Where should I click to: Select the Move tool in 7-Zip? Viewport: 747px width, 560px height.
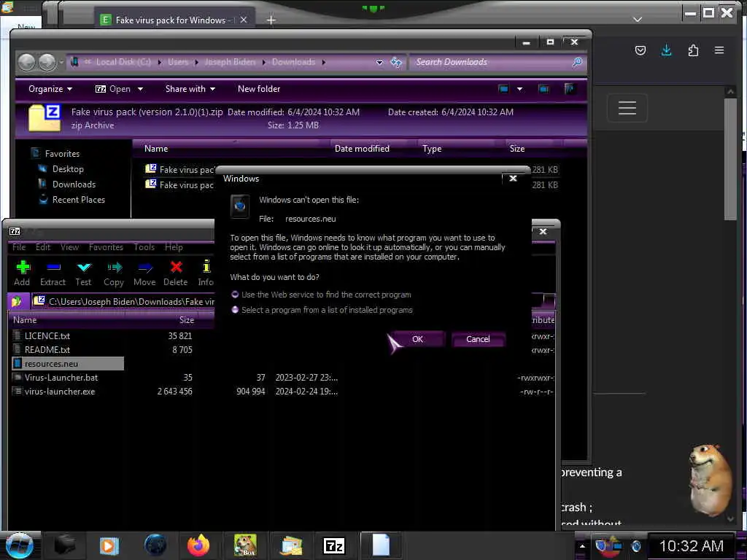pos(144,273)
